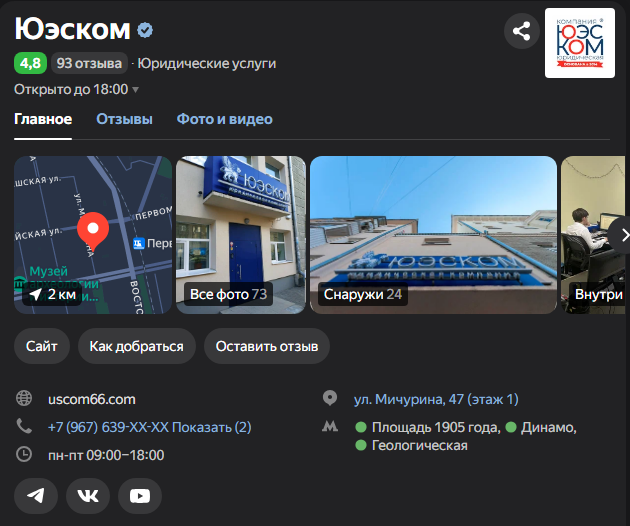This screenshot has width=630, height=526.
Task: Click the 2 км route distance badge
Action: (52, 294)
